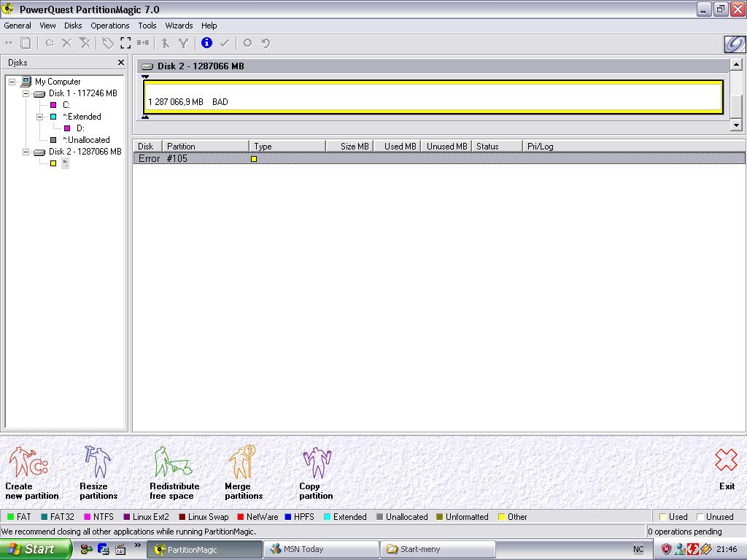Click the yellow BAD partition bar in disk map
This screenshot has width=747, height=560.
click(433, 97)
